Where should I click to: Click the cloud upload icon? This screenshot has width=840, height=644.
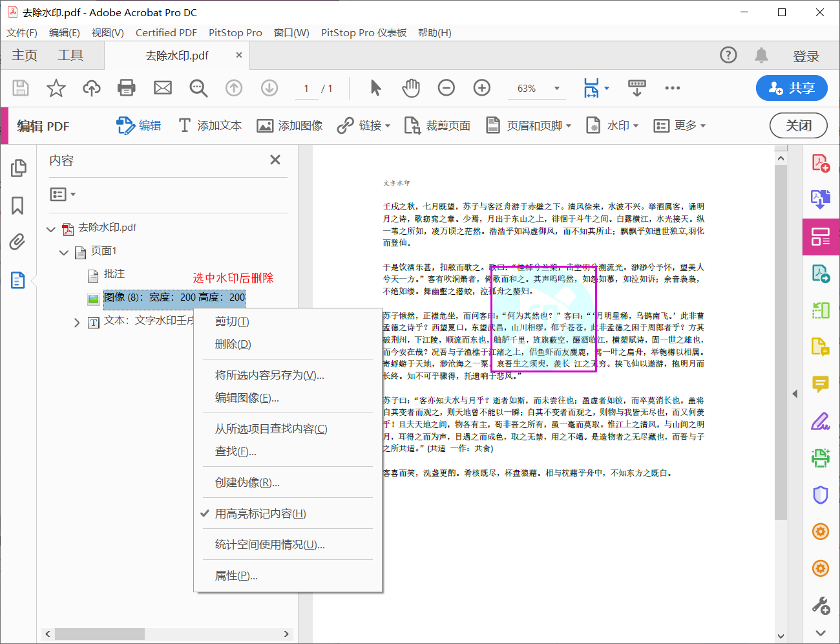click(92, 88)
